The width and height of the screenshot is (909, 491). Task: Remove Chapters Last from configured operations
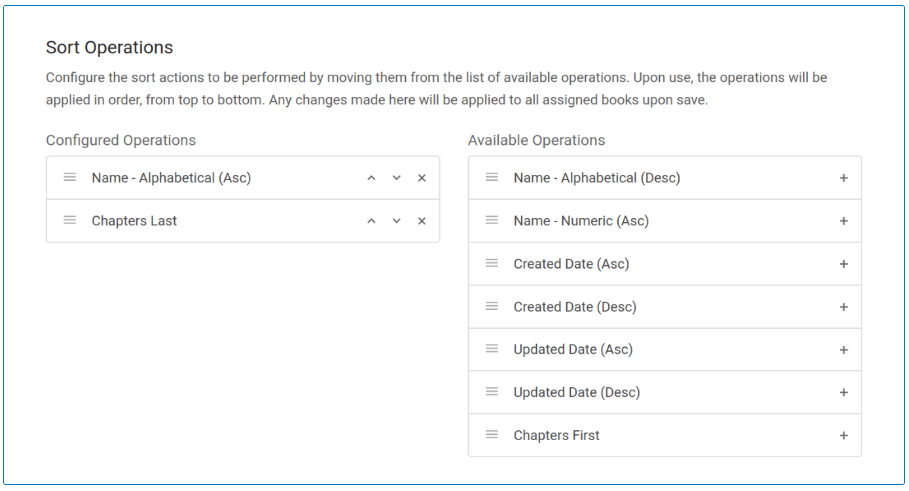tap(421, 221)
